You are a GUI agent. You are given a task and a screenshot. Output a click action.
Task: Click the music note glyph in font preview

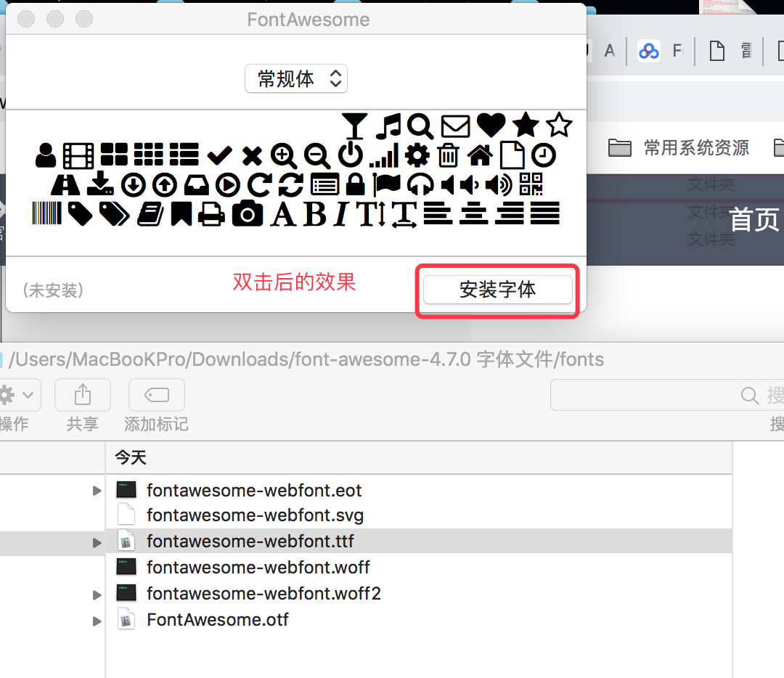coord(388,126)
